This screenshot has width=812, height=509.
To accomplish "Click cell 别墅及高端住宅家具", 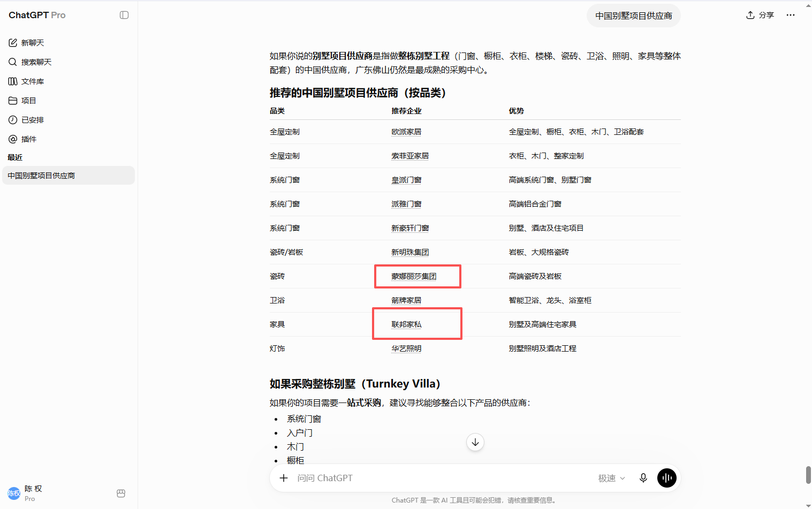I will (543, 324).
